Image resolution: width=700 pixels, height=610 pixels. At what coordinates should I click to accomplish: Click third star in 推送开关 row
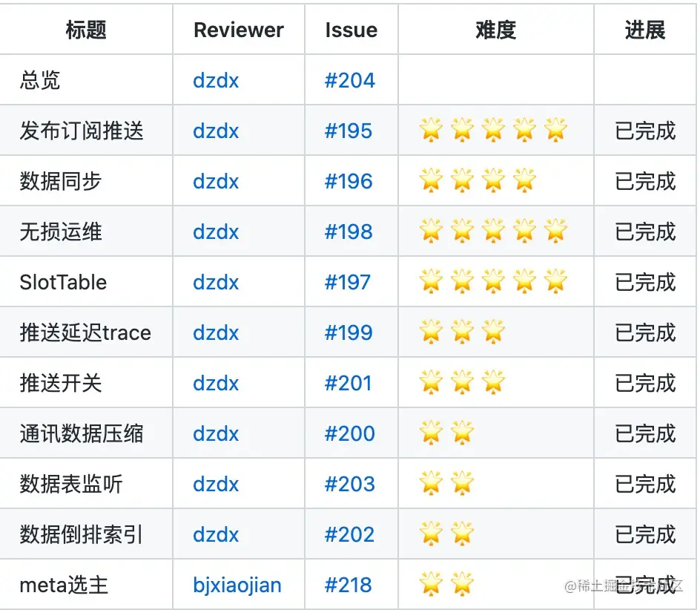tap(493, 382)
